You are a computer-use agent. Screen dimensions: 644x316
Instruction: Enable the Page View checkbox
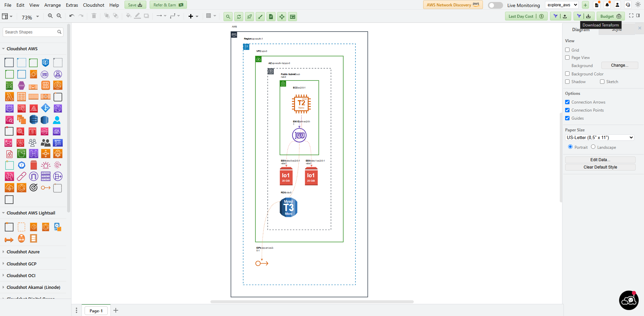tap(567, 58)
